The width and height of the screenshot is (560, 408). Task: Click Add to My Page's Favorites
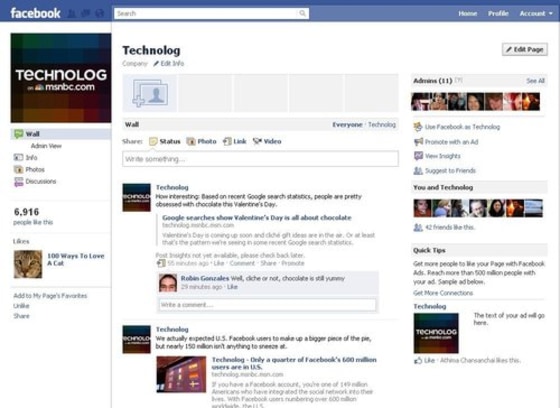(50, 295)
